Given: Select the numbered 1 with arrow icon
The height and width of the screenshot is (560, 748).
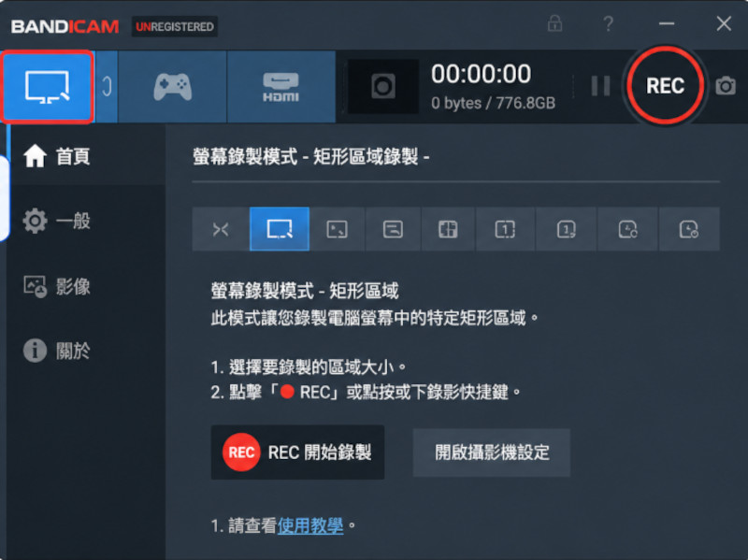Looking at the screenshot, I should (x=567, y=229).
